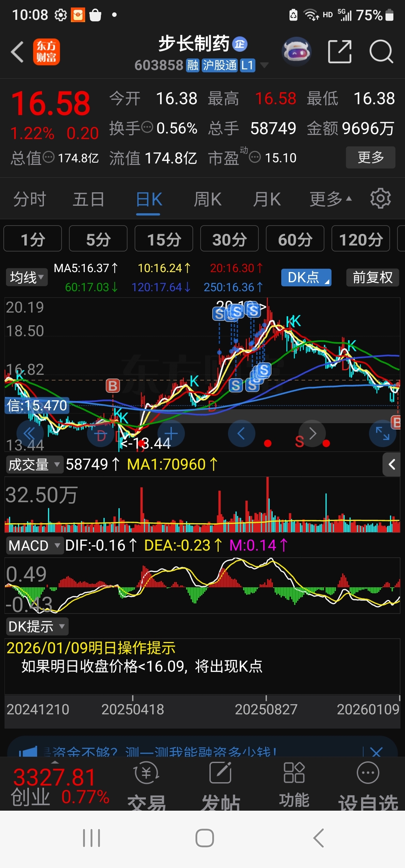Tap the 总值 info circle icon
The image size is (405, 868).
49,157
